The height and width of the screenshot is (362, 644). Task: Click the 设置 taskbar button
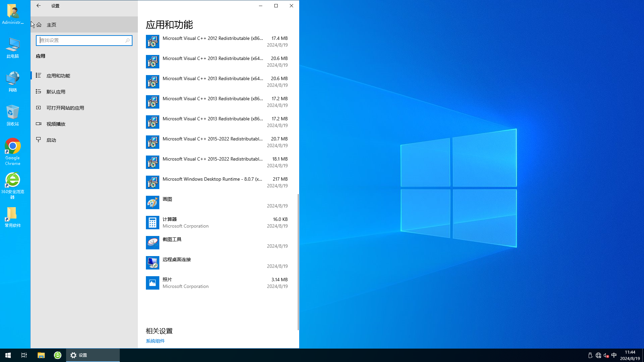(x=93, y=355)
